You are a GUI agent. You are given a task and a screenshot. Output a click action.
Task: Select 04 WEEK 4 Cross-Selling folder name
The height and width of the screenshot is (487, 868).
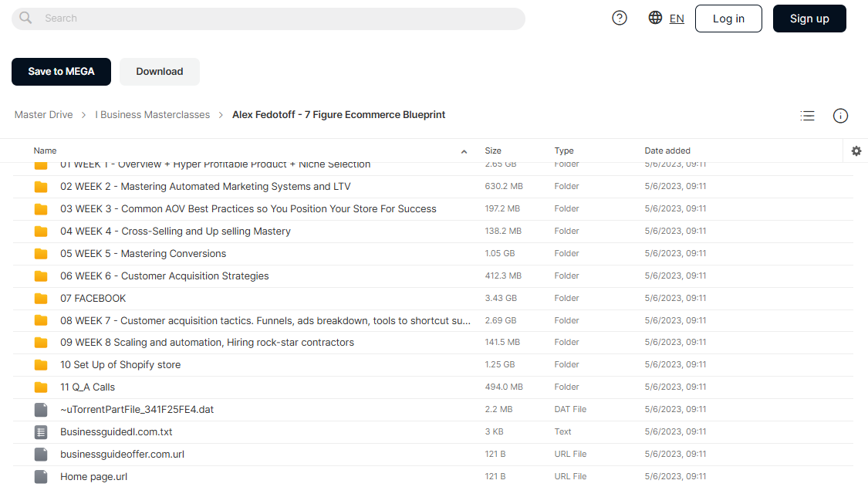(175, 231)
